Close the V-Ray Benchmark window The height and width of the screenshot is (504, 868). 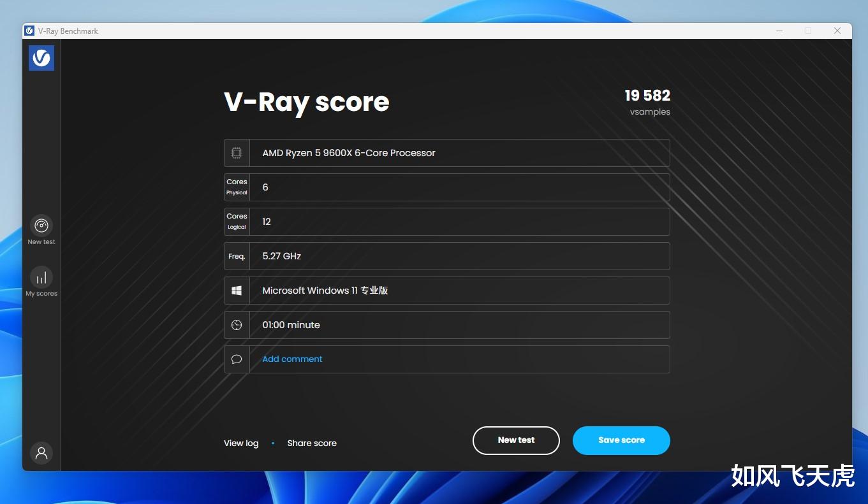pyautogui.click(x=837, y=31)
